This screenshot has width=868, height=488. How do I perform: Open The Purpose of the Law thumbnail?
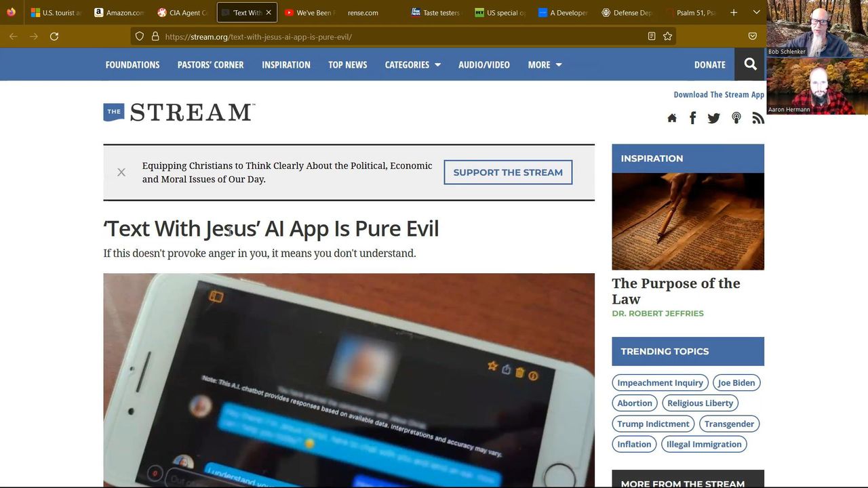pos(688,221)
